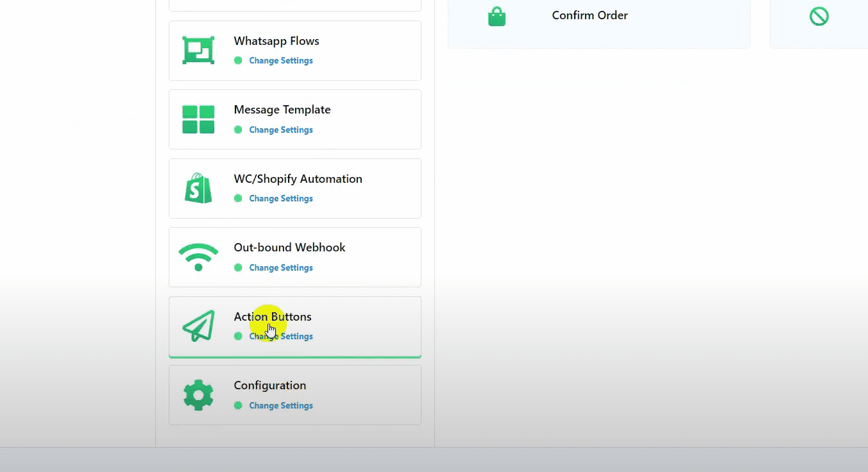The width and height of the screenshot is (868, 472).
Task: Click the Whatsapp Flows green frame icon
Action: [x=198, y=50]
